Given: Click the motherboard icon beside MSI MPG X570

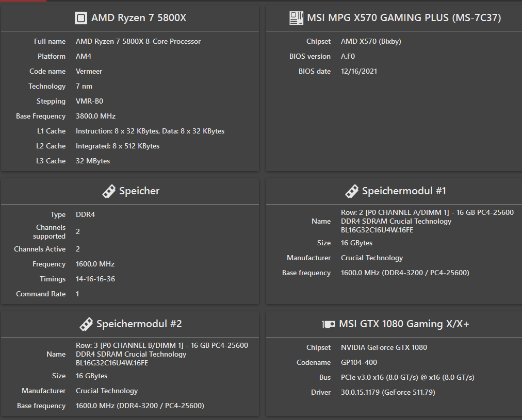Looking at the screenshot, I should click(x=296, y=18).
